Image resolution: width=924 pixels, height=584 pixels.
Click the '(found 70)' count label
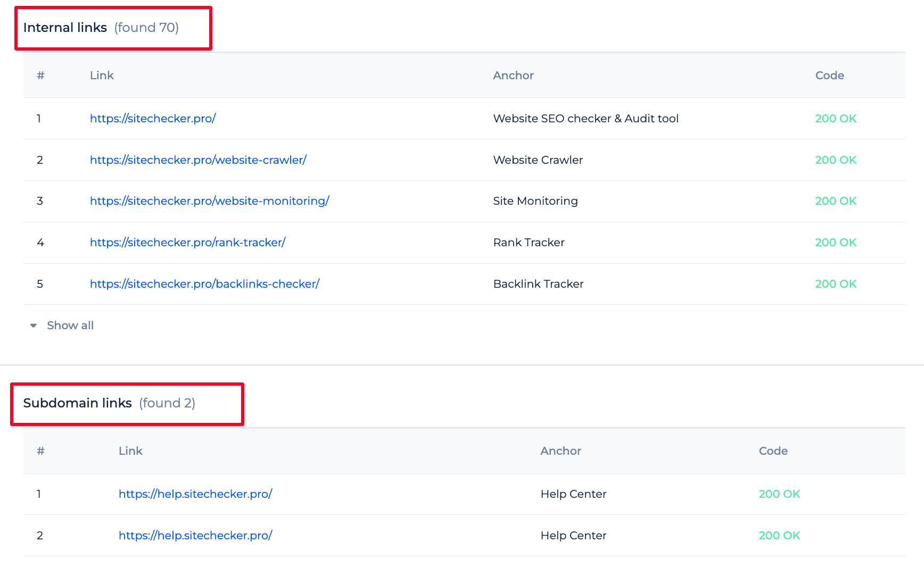click(146, 28)
